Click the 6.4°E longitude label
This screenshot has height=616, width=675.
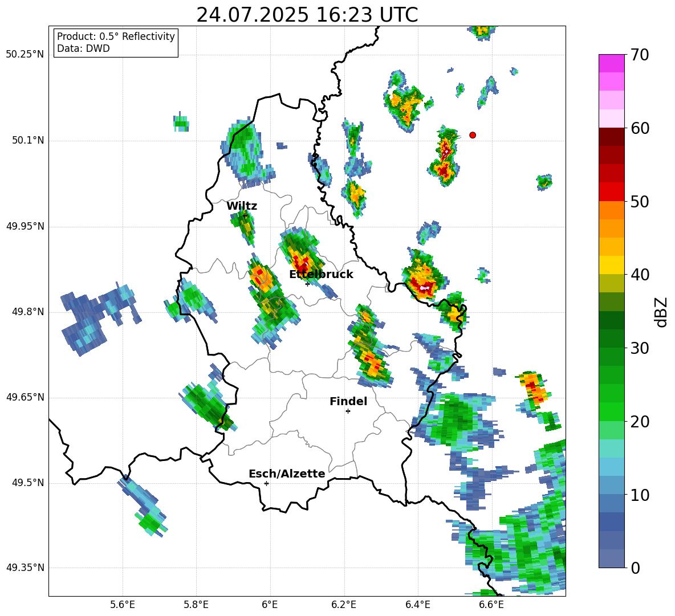417,605
